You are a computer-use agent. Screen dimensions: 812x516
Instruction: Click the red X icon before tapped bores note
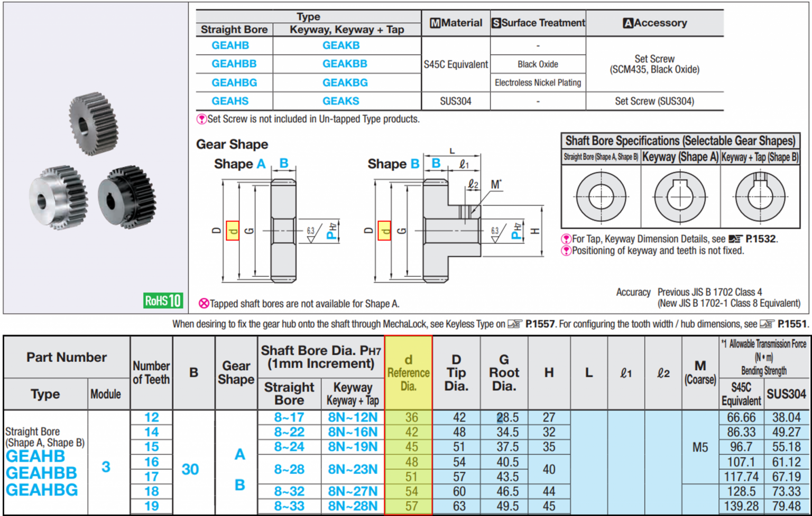204,304
